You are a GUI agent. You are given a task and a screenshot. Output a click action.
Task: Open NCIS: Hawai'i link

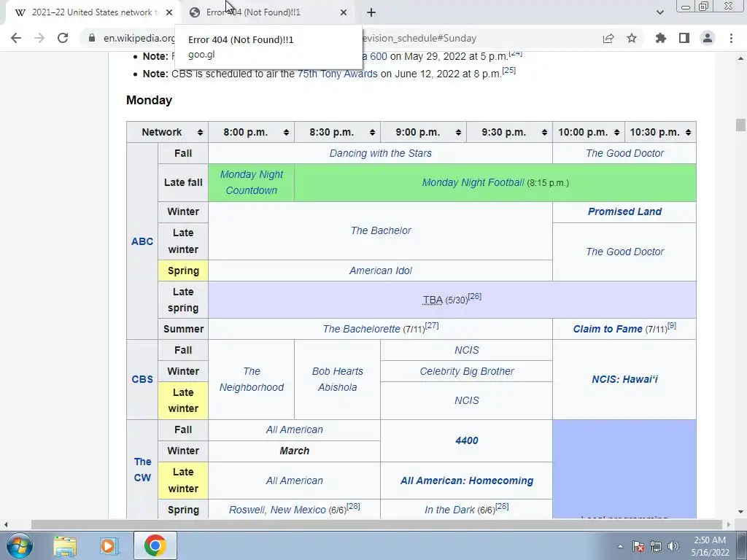624,379
